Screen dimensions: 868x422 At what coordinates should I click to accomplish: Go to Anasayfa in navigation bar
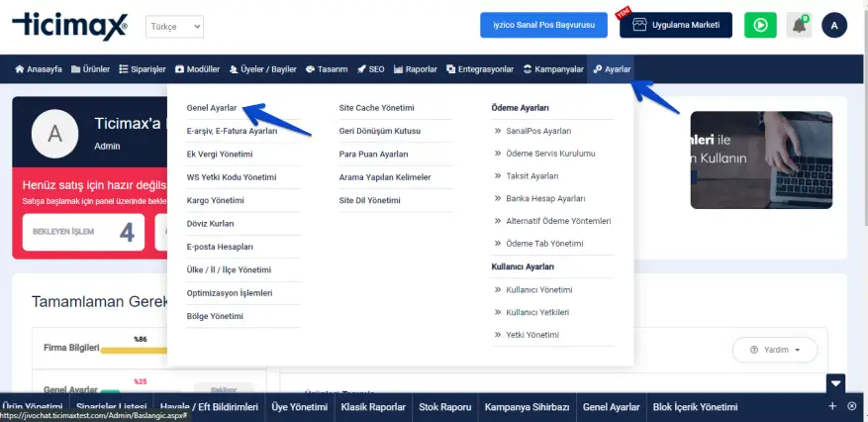tap(39, 69)
